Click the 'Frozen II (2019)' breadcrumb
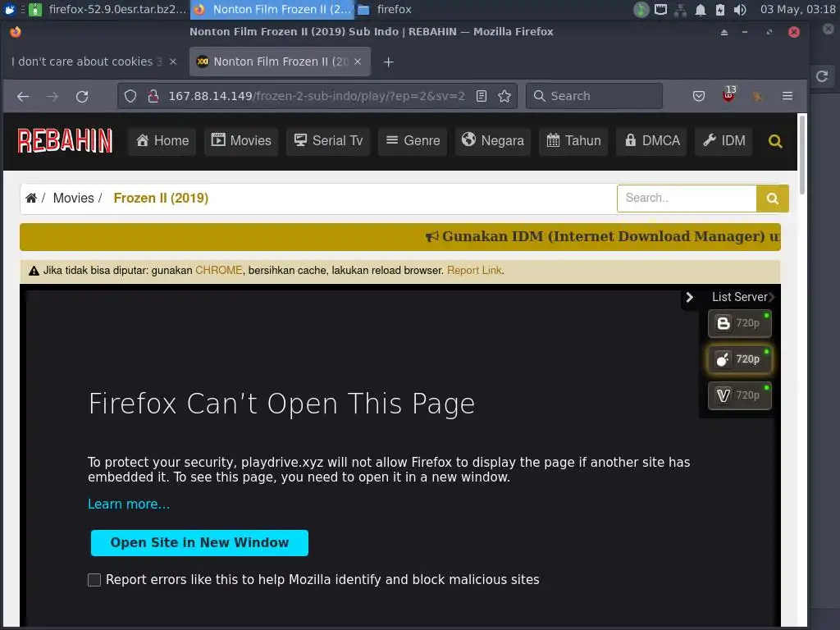 tap(161, 199)
